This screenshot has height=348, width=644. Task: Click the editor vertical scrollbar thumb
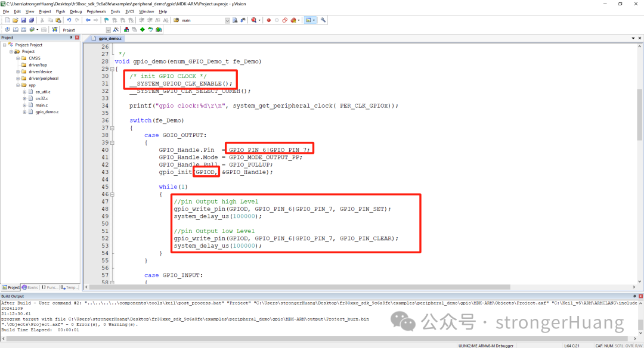pos(640,114)
